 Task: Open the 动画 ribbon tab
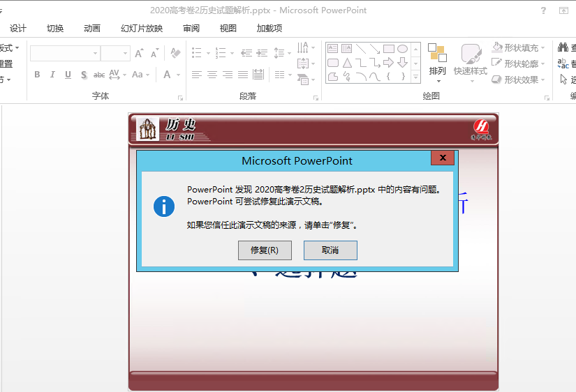tap(92, 29)
